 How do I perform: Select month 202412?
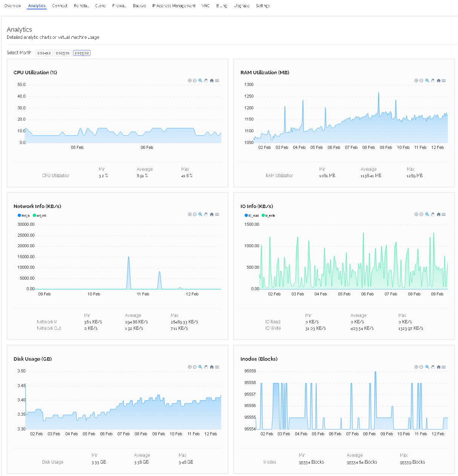(x=44, y=53)
